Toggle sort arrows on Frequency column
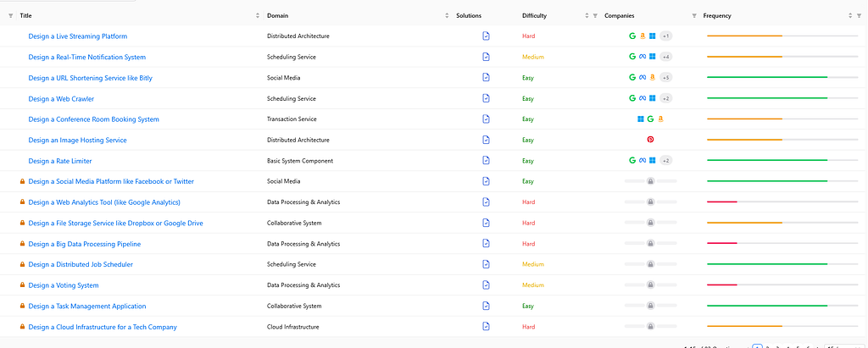Screen dimensions: 868x348 tap(850, 16)
